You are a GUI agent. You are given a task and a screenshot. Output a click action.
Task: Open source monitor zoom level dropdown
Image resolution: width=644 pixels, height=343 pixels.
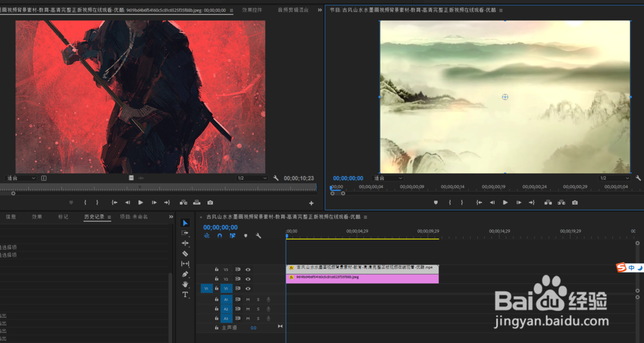[x=21, y=178]
